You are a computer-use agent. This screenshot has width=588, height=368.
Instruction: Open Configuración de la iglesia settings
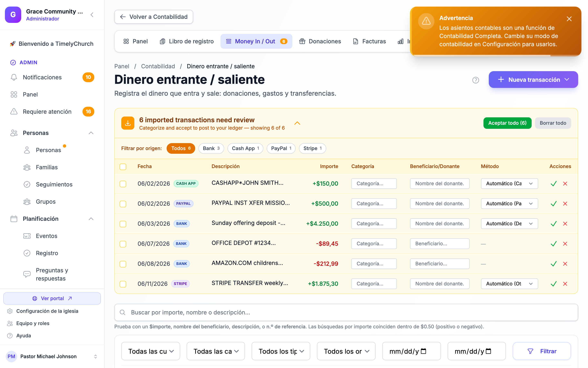click(47, 311)
